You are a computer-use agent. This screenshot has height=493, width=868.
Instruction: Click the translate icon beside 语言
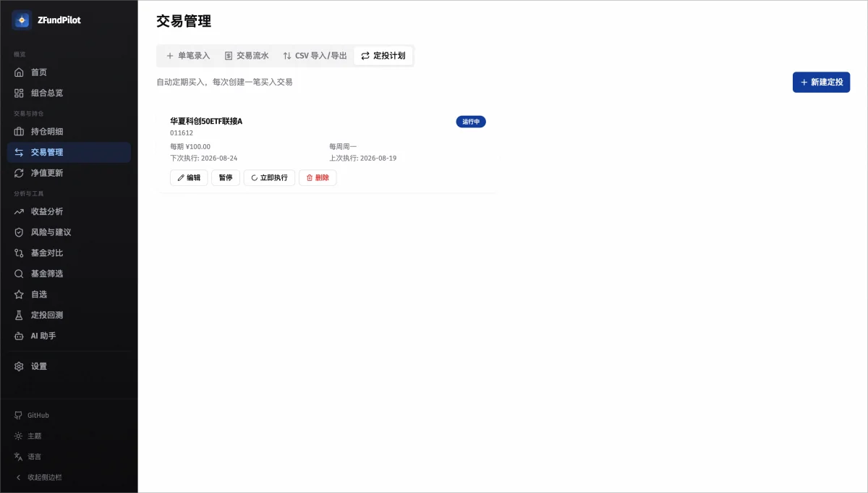point(18,457)
